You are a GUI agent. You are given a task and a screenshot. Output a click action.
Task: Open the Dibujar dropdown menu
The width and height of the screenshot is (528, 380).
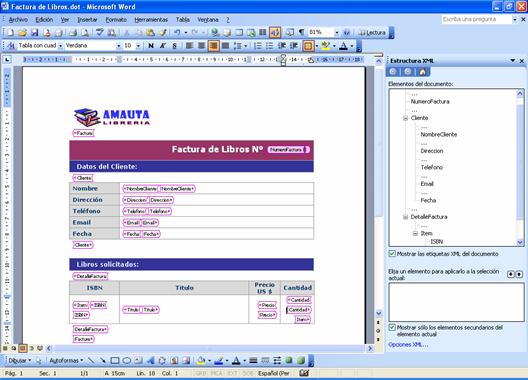coord(20,360)
